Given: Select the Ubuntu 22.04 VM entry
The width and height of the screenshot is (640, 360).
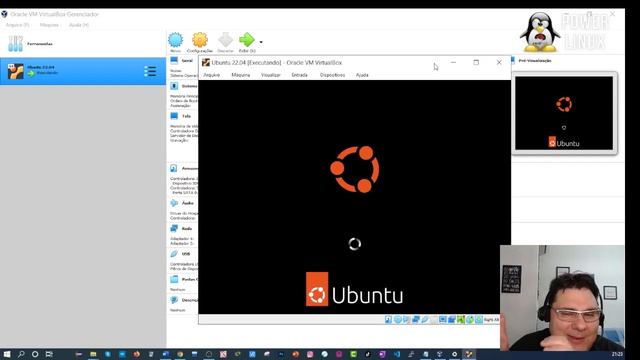Looking at the screenshot, I should (82, 71).
